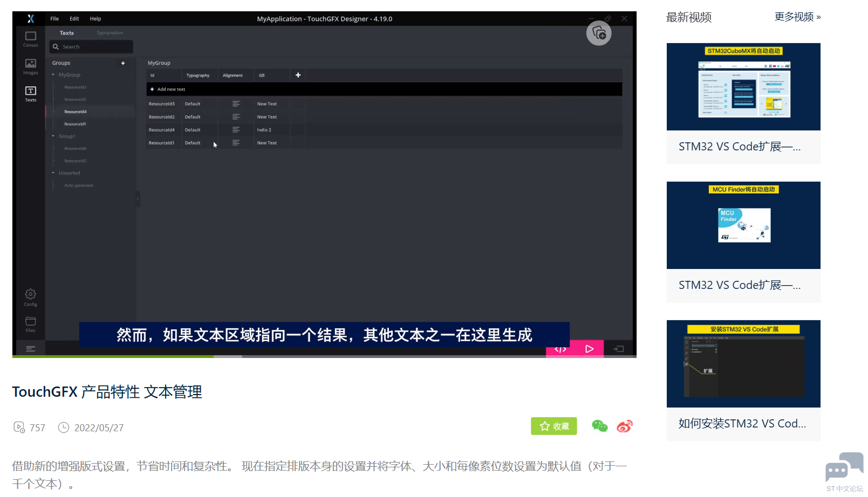Click the Search field in the Texts panel

tap(91, 47)
